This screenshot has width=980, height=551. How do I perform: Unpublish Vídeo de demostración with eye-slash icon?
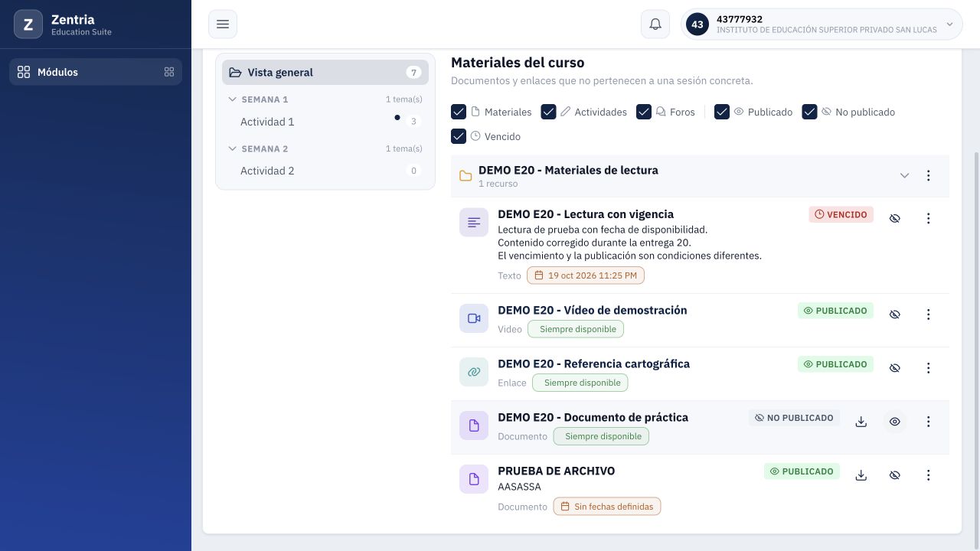(895, 315)
